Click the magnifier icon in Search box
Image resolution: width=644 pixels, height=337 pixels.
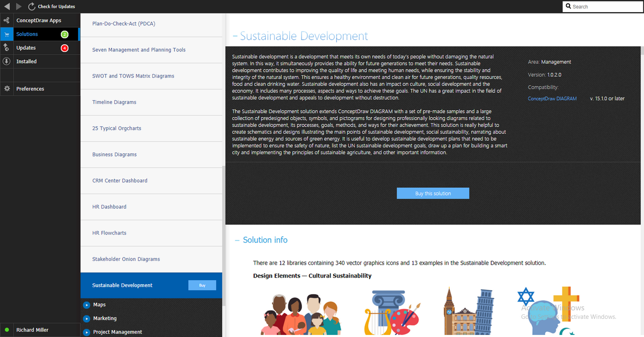point(569,7)
